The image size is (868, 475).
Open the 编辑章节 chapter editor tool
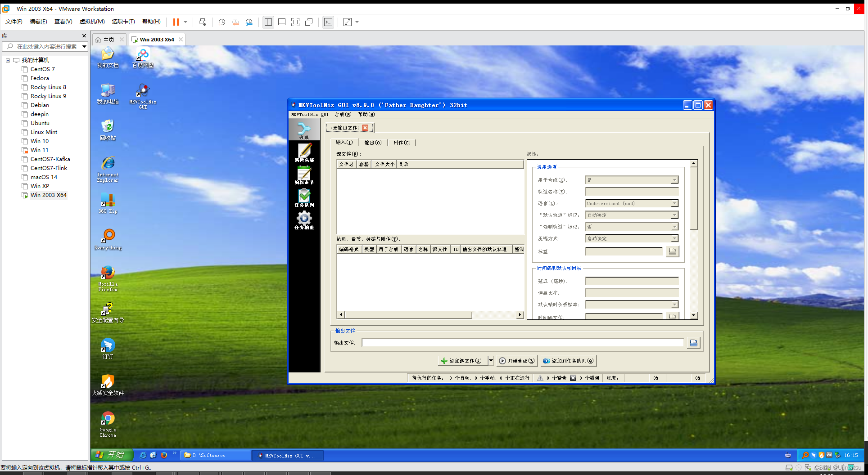304,175
